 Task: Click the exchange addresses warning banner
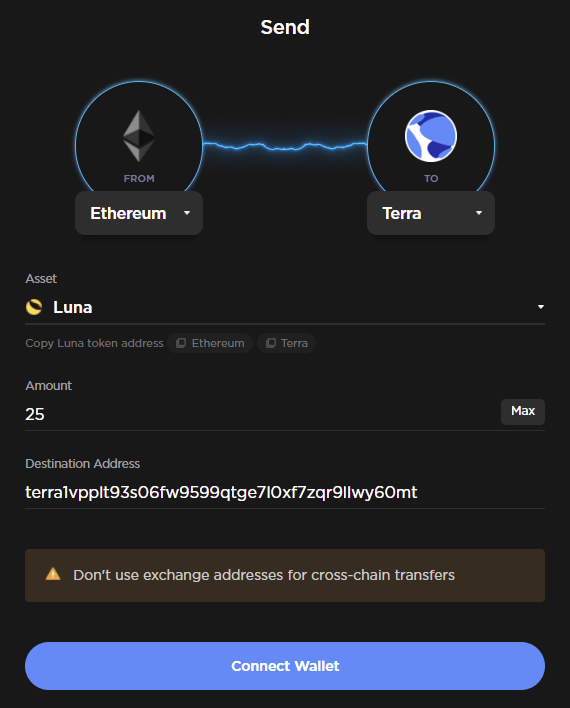[x=285, y=575]
